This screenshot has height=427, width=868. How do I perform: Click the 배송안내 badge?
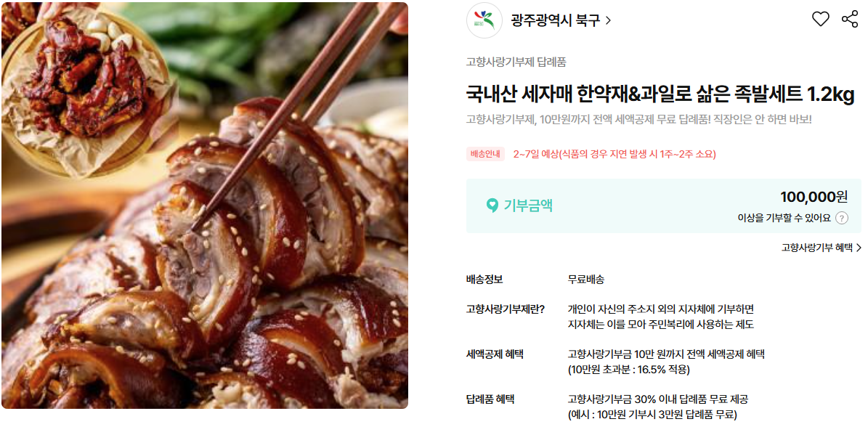pyautogui.click(x=485, y=155)
